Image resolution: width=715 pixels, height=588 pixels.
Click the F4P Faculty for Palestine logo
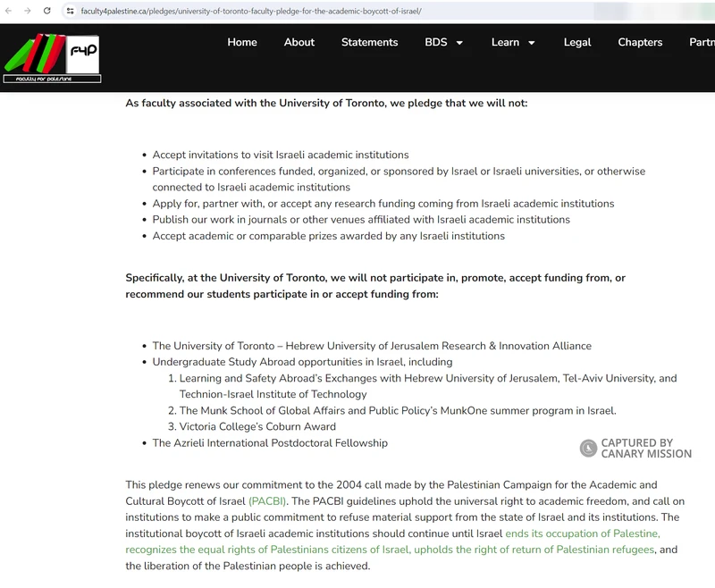52,58
